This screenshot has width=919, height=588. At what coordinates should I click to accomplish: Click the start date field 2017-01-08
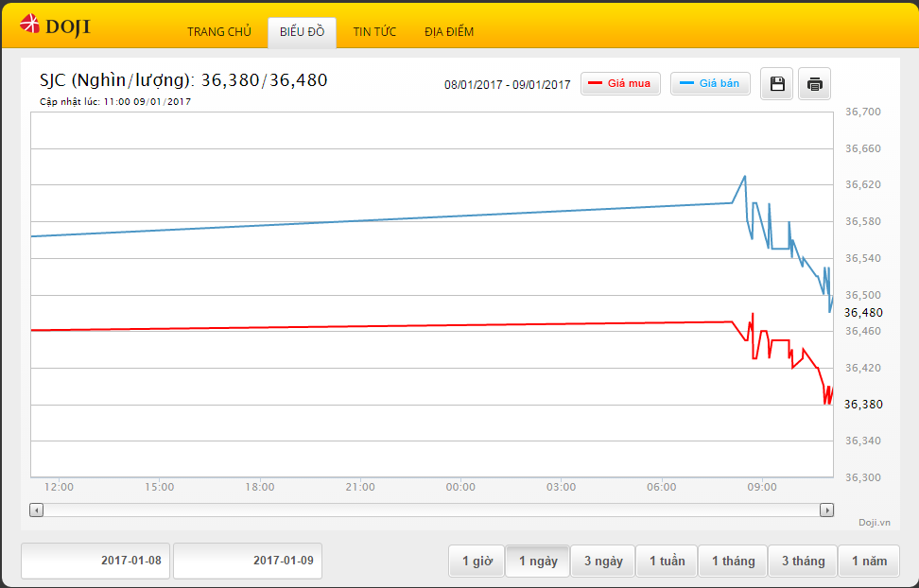[95, 561]
